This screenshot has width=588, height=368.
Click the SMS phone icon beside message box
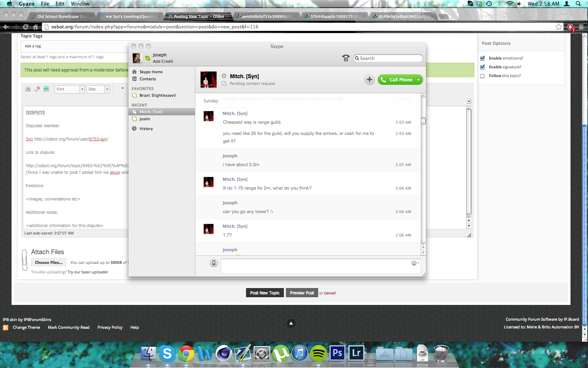click(x=214, y=263)
